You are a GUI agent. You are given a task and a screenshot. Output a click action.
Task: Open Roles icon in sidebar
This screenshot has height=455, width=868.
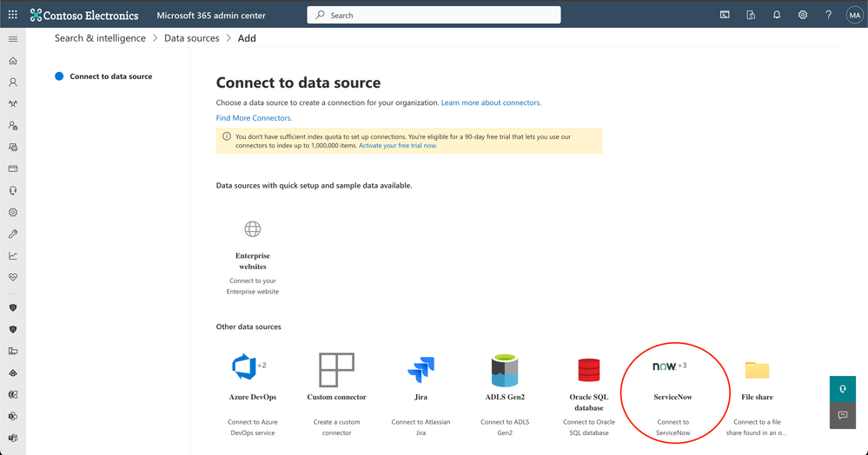13,126
